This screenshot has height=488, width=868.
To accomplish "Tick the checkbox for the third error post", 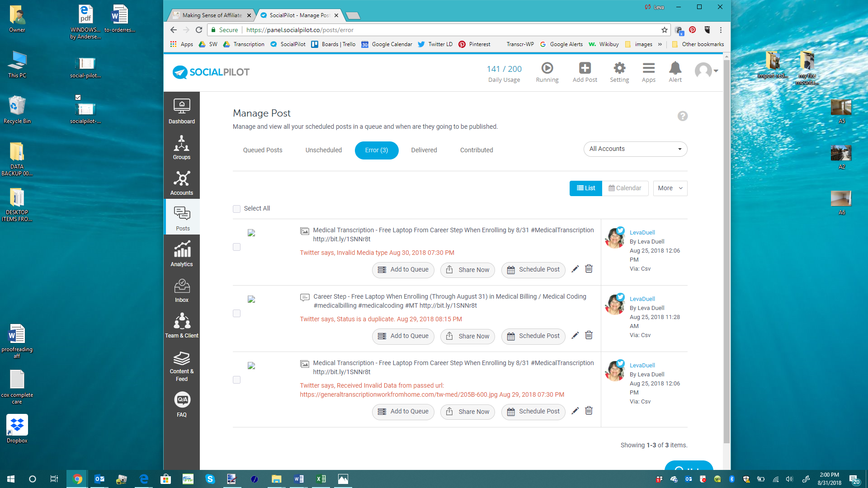I will pos(236,380).
